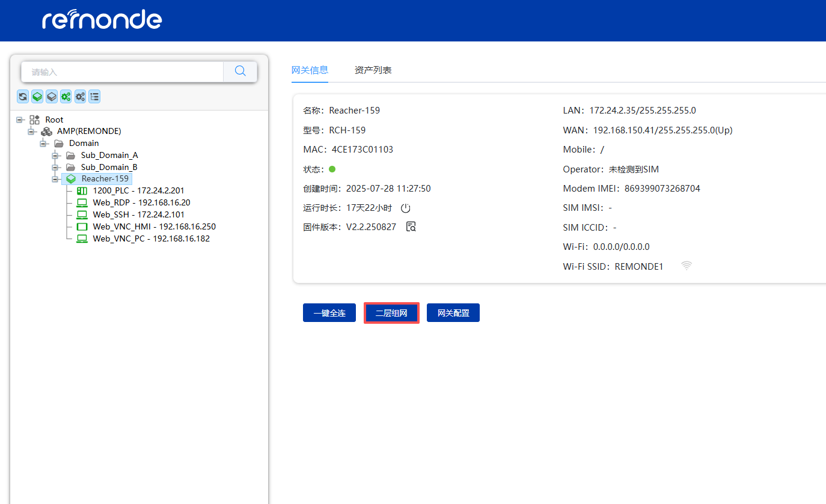Click the 二层组网 button
Viewport: 826px width, 504px height.
point(391,313)
